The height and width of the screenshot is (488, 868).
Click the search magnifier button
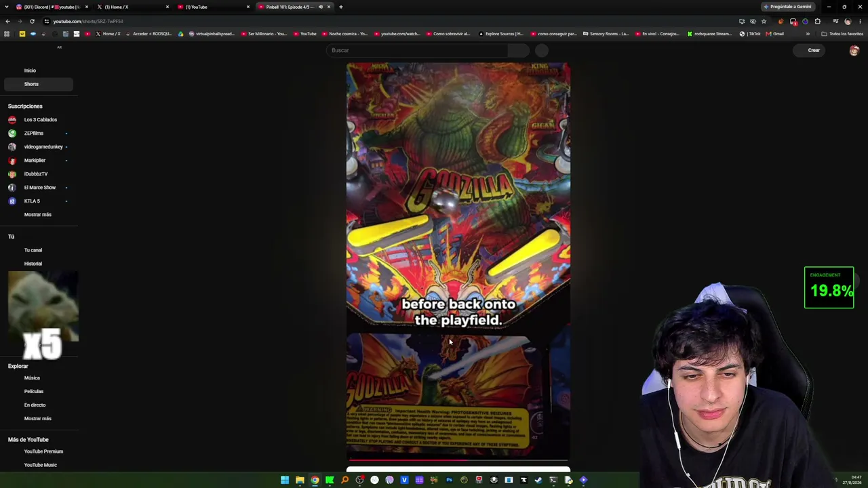click(518, 50)
